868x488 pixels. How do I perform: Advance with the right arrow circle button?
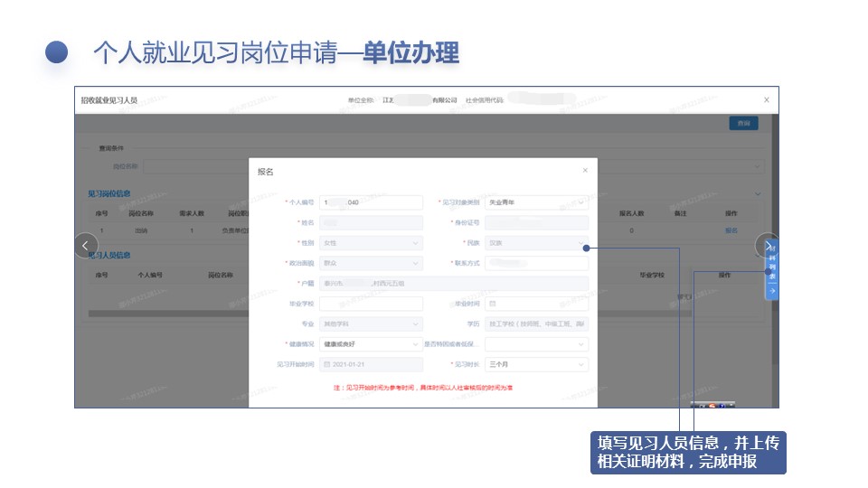point(767,245)
